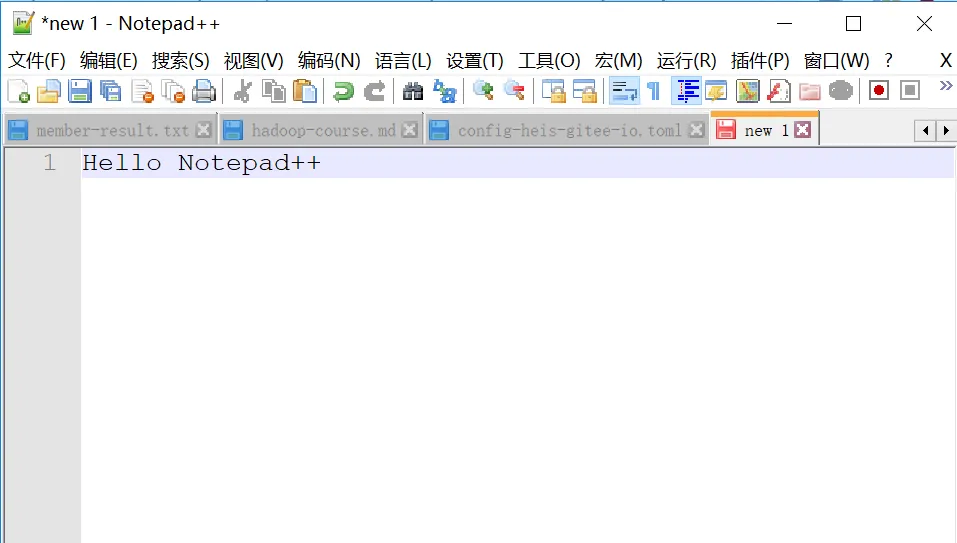Screen dimensions: 957x543
Task: Open Folder as Workspace toolbar icon
Action: (x=809, y=92)
